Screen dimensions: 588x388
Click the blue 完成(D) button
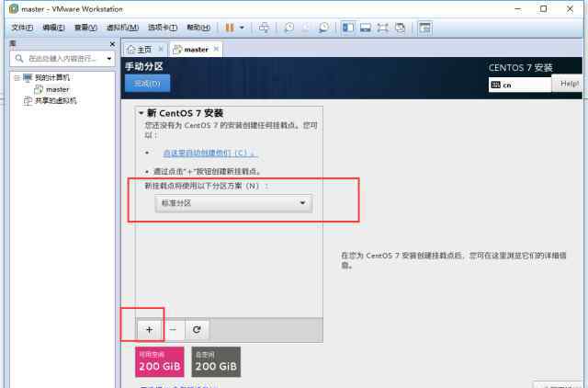(x=147, y=84)
